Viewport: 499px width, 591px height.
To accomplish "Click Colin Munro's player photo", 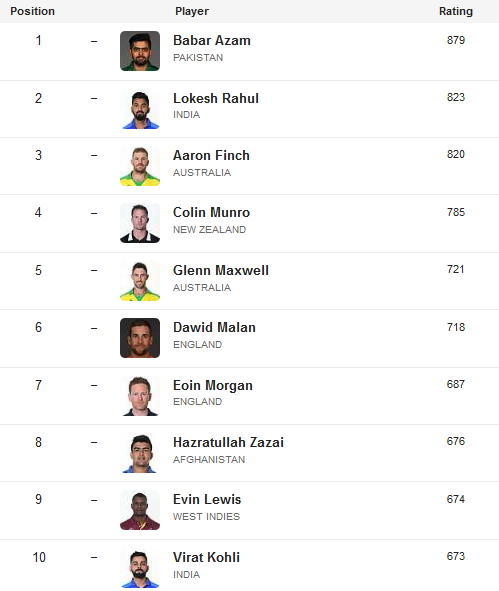I will (140, 223).
